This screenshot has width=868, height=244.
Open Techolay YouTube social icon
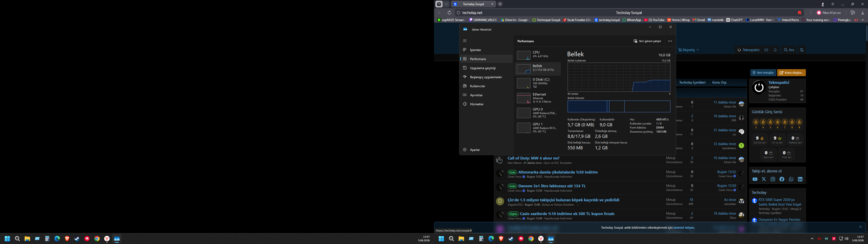click(755, 179)
